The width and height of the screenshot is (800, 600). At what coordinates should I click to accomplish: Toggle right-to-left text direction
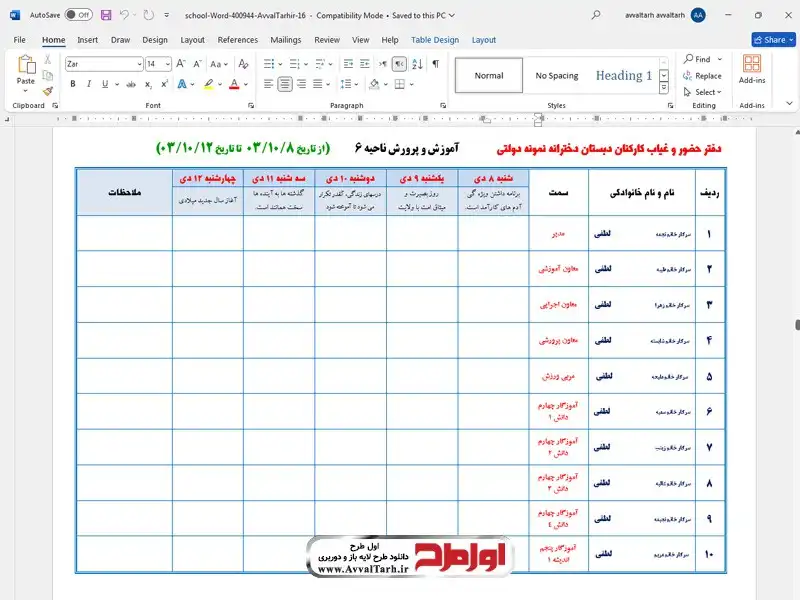click(x=399, y=64)
